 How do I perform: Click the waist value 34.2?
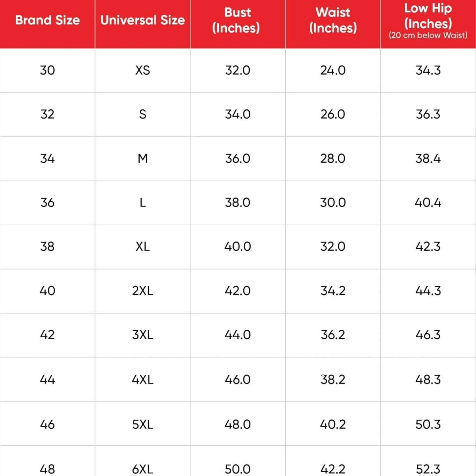(x=333, y=291)
